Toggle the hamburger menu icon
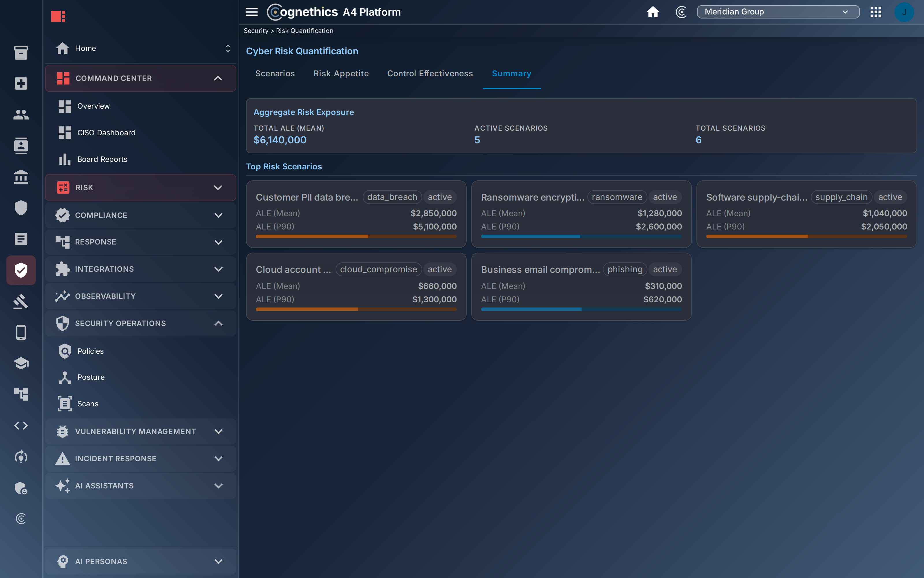This screenshot has width=924, height=578. [x=251, y=12]
